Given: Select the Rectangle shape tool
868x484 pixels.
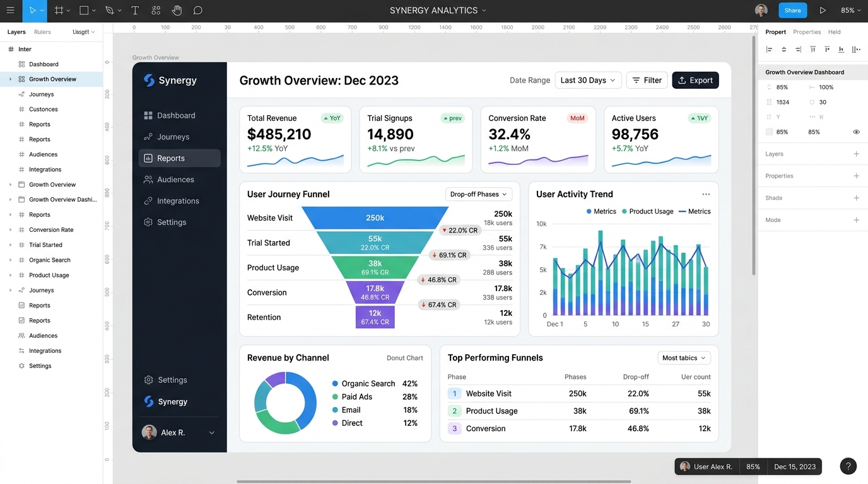Looking at the screenshot, I should [84, 11].
